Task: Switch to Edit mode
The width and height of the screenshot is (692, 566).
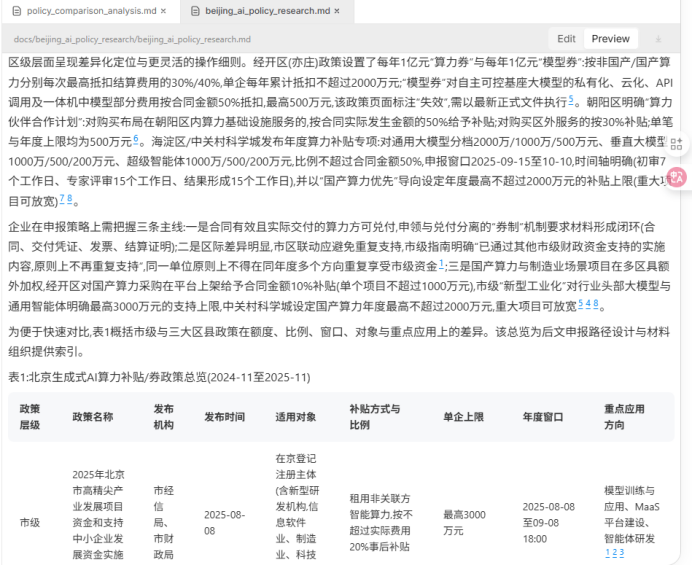Action: [566, 39]
